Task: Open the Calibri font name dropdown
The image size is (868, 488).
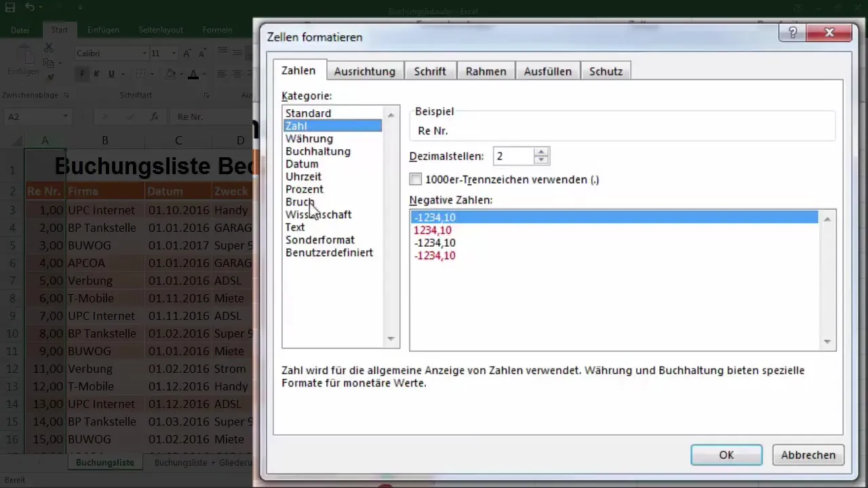Action: [144, 54]
